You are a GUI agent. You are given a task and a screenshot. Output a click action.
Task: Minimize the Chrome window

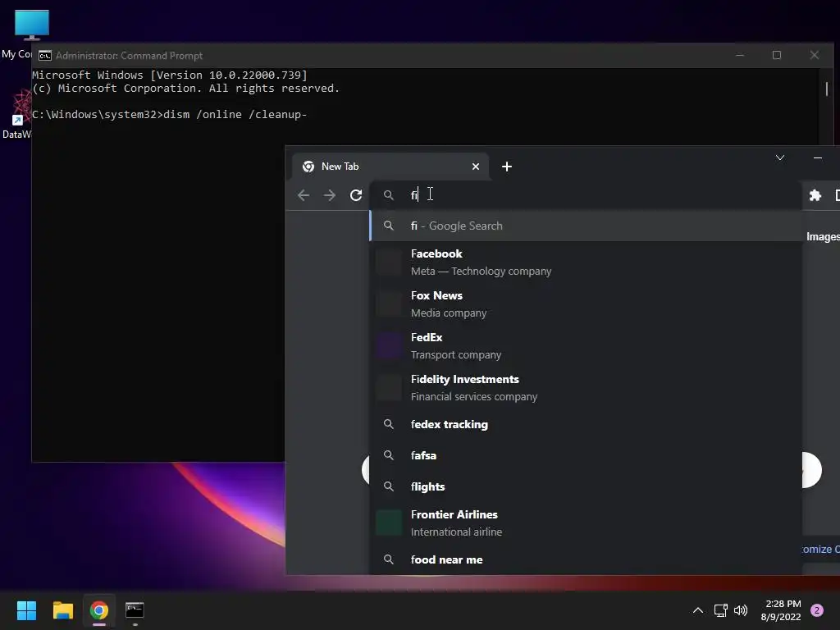818,157
